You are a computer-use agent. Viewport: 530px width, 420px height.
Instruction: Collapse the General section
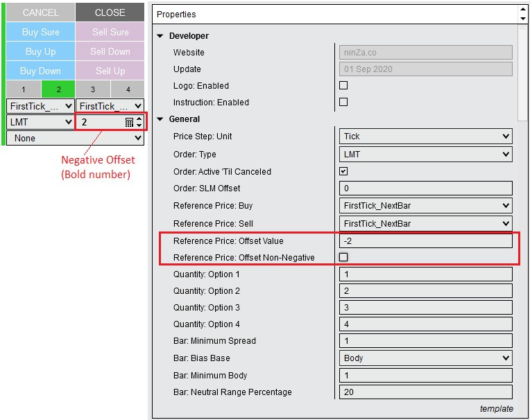(161, 119)
